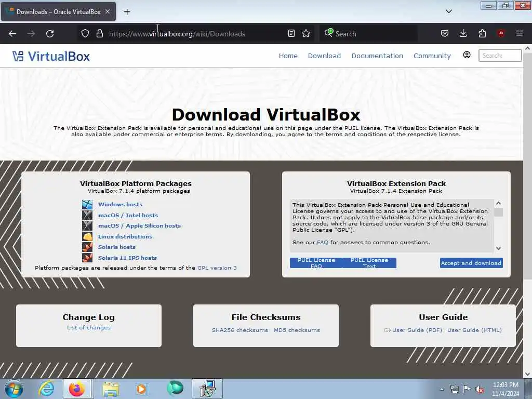The height and width of the screenshot is (399, 532).
Task: Click the macOS / Intel hosts link
Action: coord(128,215)
